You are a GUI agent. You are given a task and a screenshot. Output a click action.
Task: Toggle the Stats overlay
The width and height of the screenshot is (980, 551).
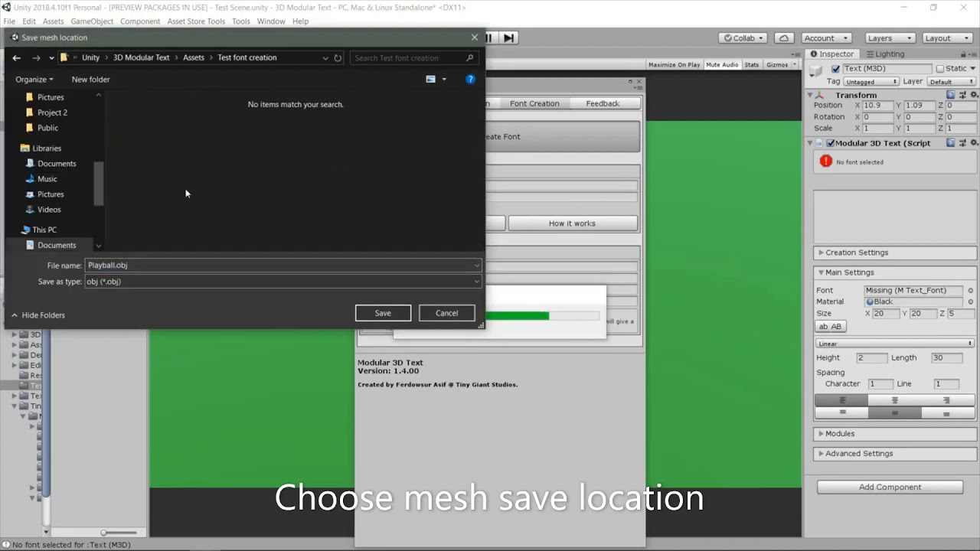[x=752, y=65]
